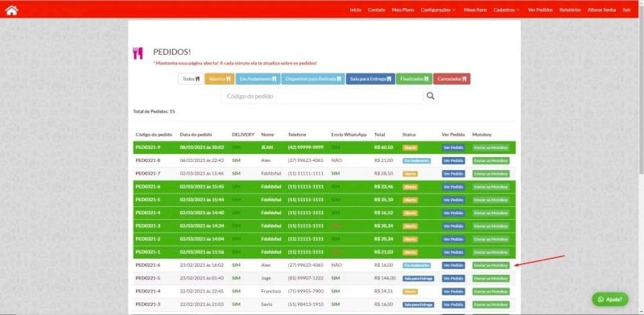The width and height of the screenshot is (644, 315).
Task: Send order PED0221-5 to Motoboy
Action: pos(491,279)
